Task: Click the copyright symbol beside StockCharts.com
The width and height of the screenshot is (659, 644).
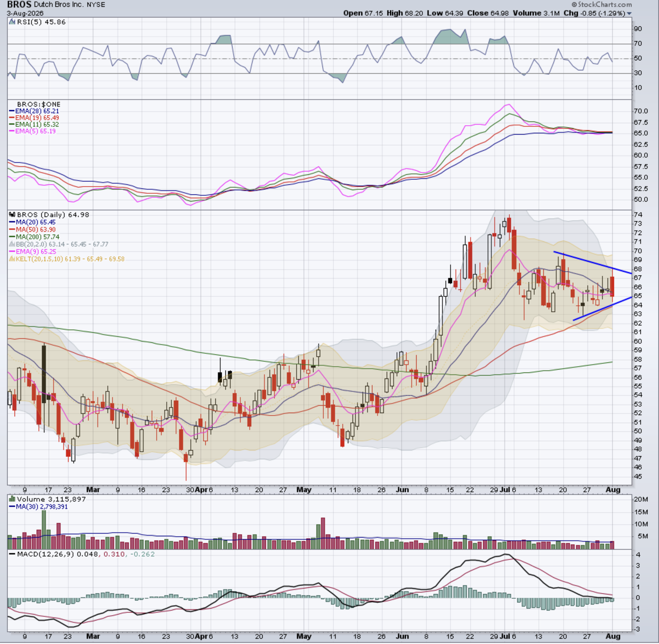Action: pos(574,5)
